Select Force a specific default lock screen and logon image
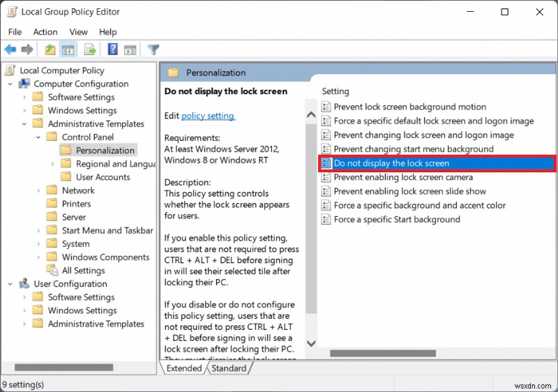The image size is (558, 392). (434, 121)
